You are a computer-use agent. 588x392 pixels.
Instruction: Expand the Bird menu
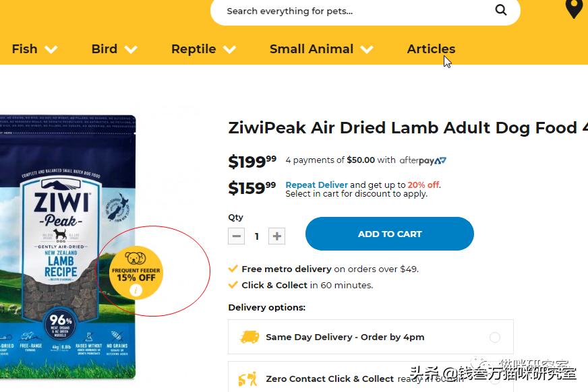[114, 49]
